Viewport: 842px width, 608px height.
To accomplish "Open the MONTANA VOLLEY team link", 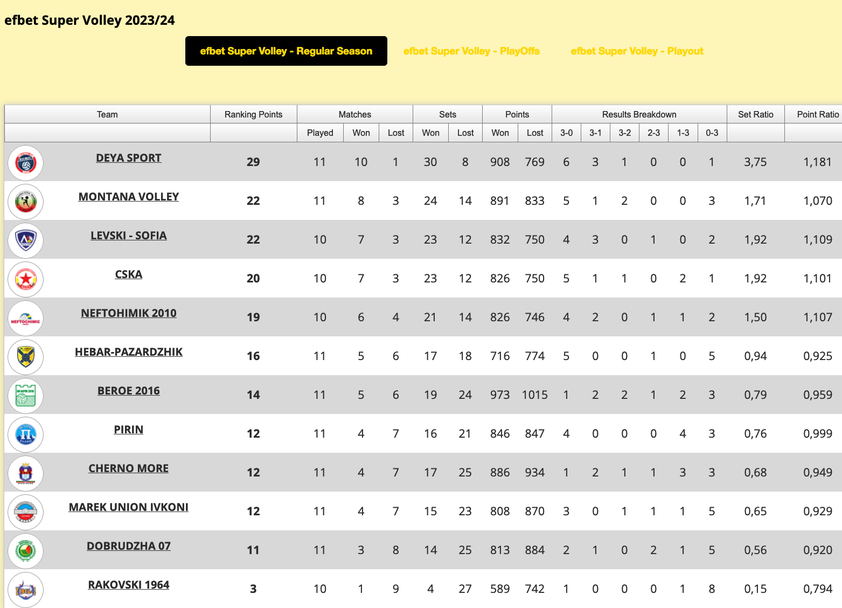I will [128, 197].
